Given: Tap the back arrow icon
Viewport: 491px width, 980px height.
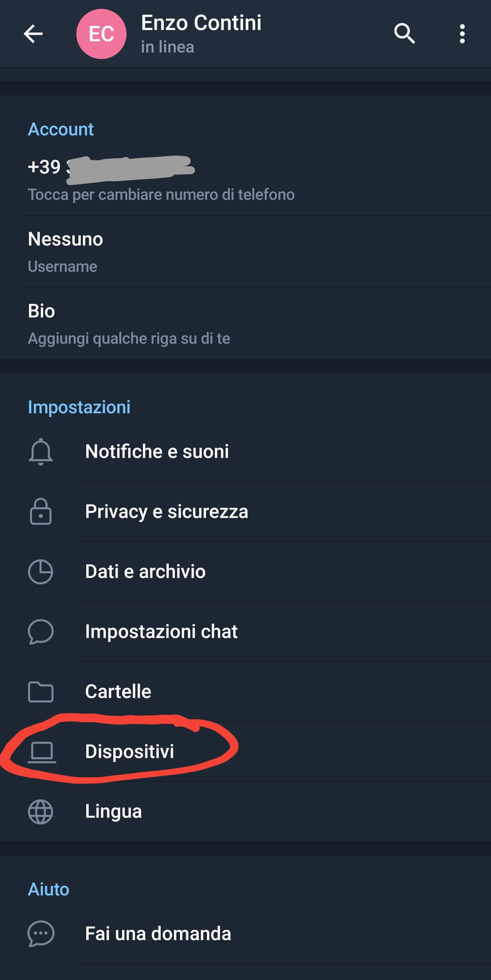Looking at the screenshot, I should [x=33, y=34].
